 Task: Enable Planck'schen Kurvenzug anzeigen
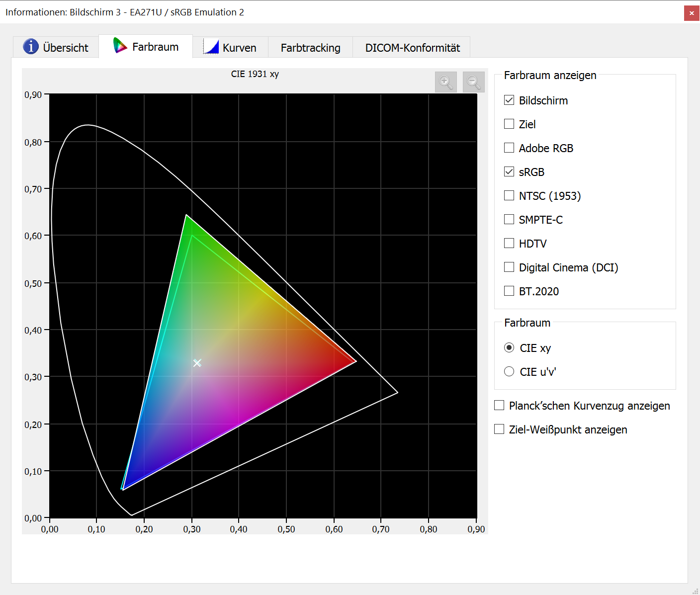[500, 405]
